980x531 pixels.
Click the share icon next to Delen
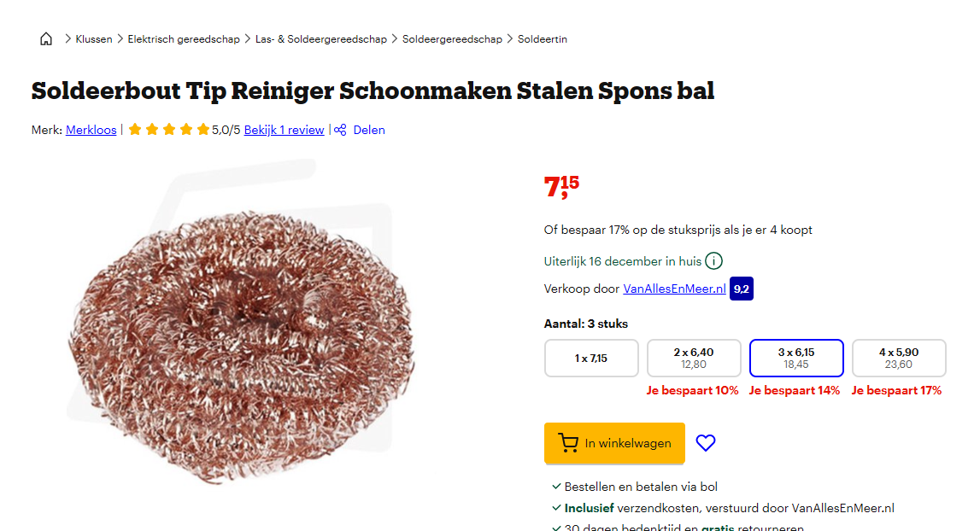tap(340, 130)
